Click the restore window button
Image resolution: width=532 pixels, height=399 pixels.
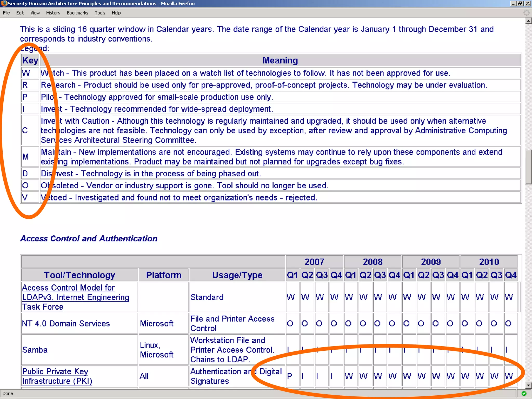coord(520,3)
